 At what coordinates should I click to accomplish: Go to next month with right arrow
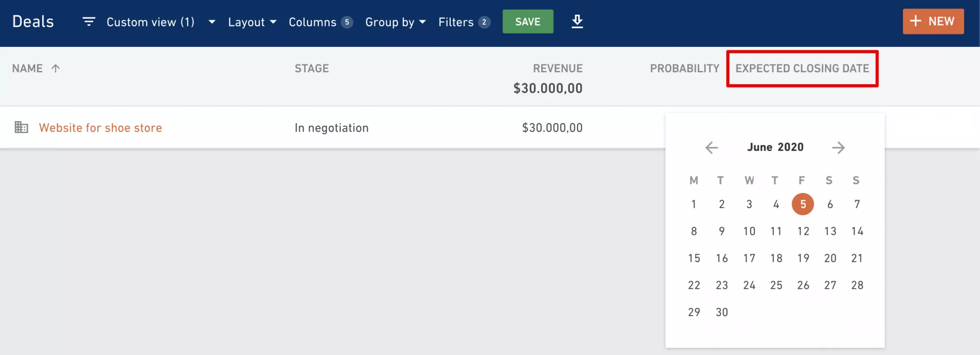point(838,147)
